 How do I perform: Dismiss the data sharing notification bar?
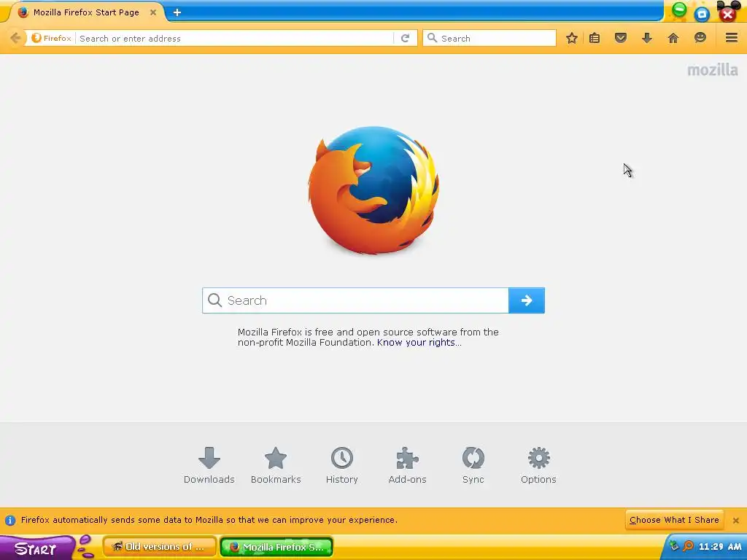(x=735, y=521)
